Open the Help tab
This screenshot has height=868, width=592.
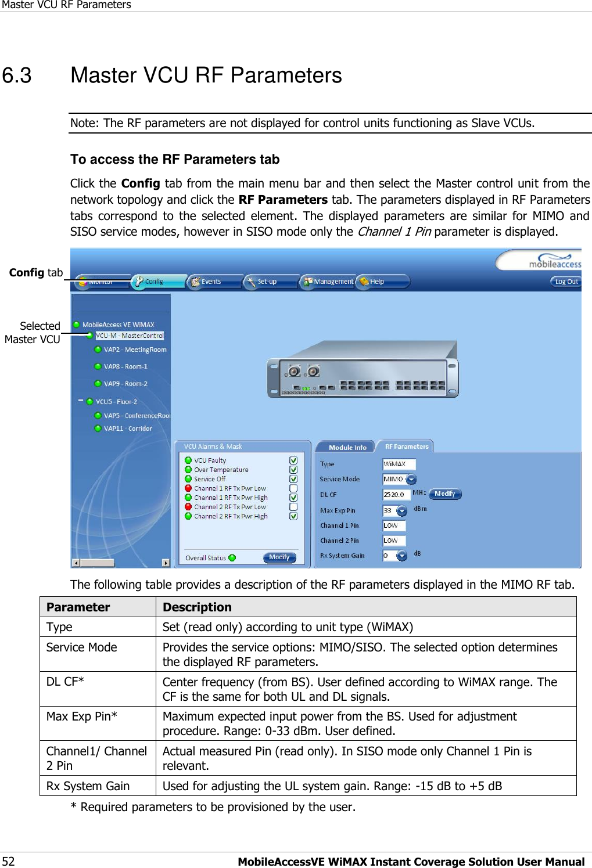[x=383, y=282]
